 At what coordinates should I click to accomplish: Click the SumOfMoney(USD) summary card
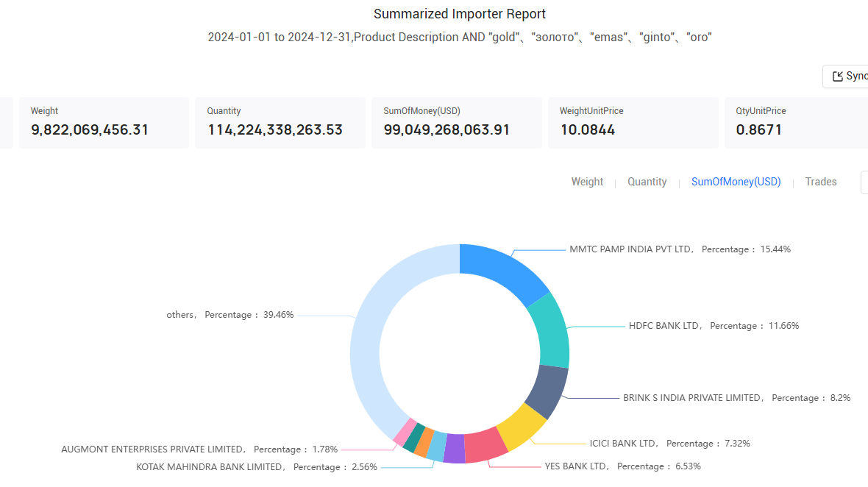(457, 123)
